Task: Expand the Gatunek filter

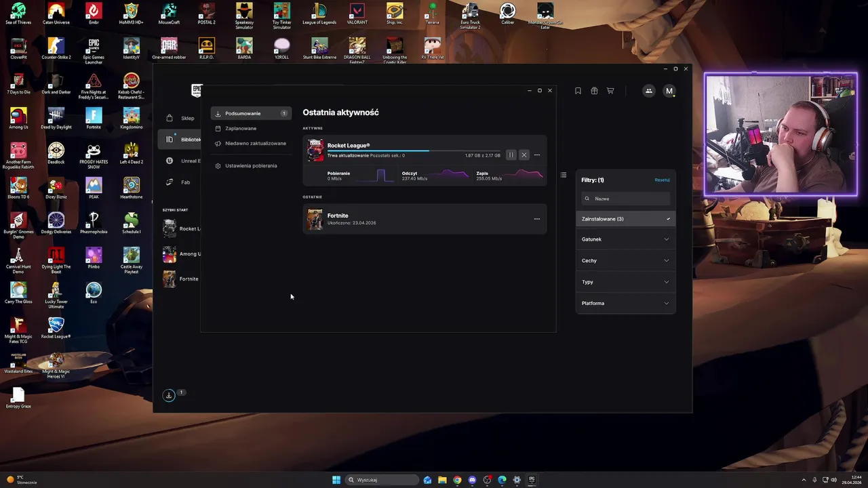Action: pos(626,239)
